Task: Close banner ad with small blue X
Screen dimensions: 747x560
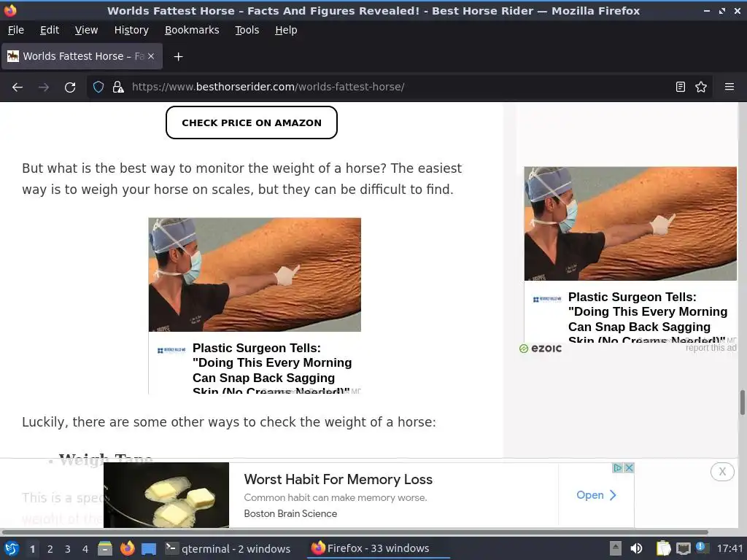Action: tap(629, 467)
